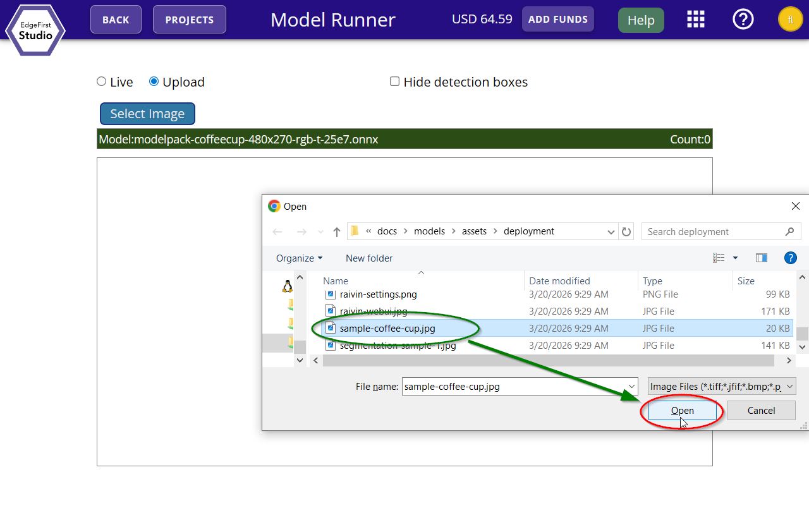This screenshot has height=532, width=809.
Task: Click the EdgeFirst Studio hexagon logo
Action: point(35,30)
